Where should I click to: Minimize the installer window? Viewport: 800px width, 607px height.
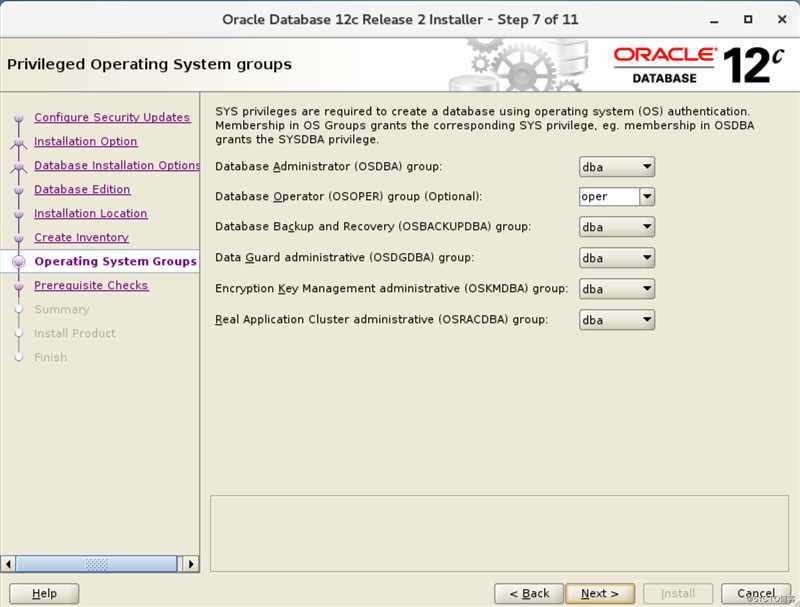714,20
